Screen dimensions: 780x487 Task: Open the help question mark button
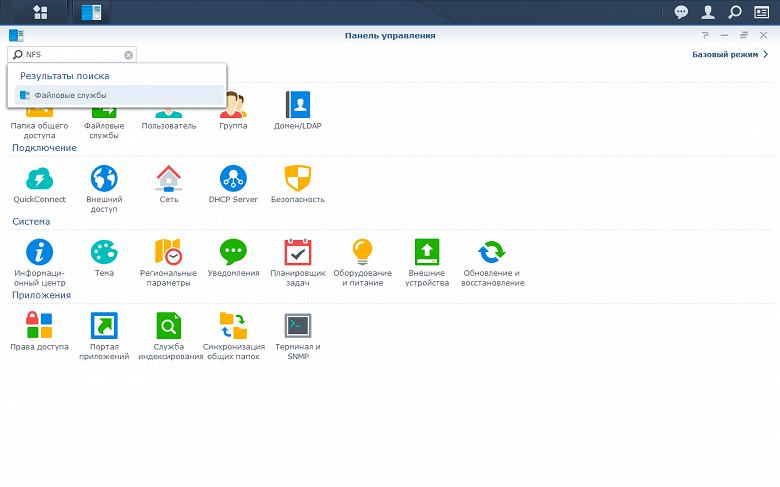pos(705,35)
